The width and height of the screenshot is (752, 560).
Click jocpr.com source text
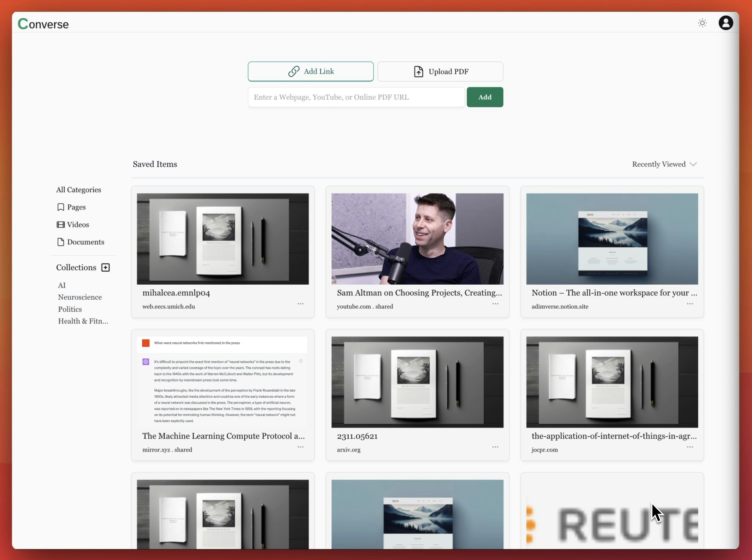544,450
